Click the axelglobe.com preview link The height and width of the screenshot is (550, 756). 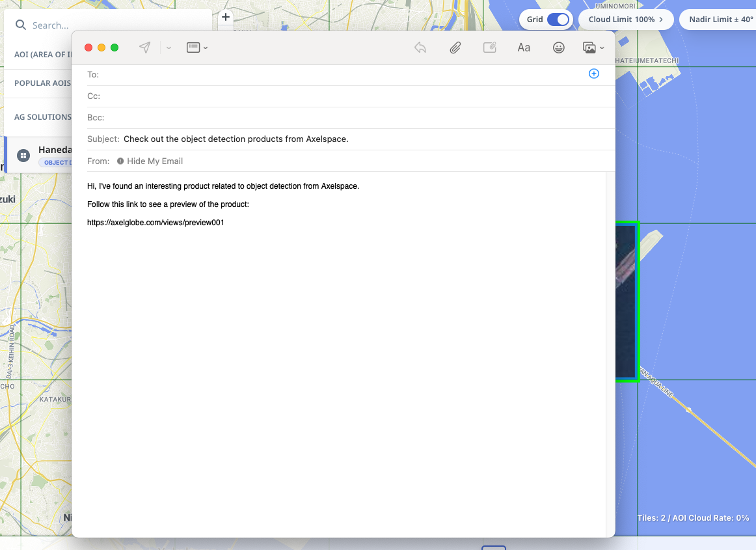point(155,223)
